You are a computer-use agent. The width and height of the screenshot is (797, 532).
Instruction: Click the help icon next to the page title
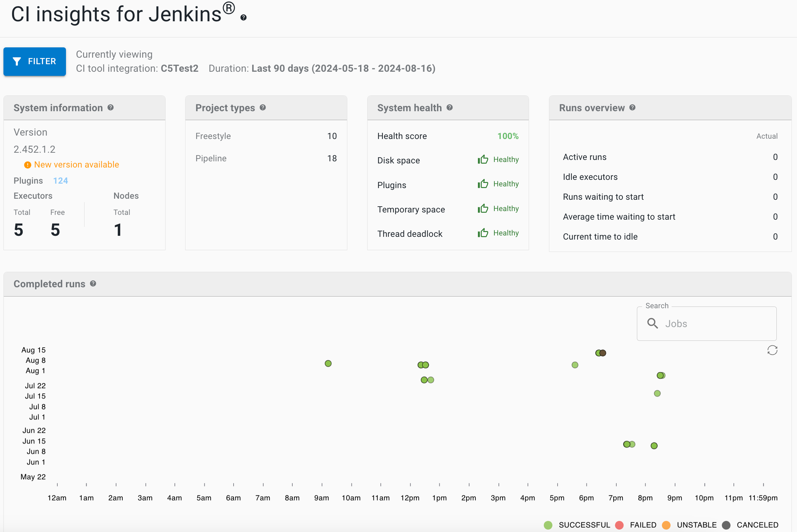click(x=243, y=18)
